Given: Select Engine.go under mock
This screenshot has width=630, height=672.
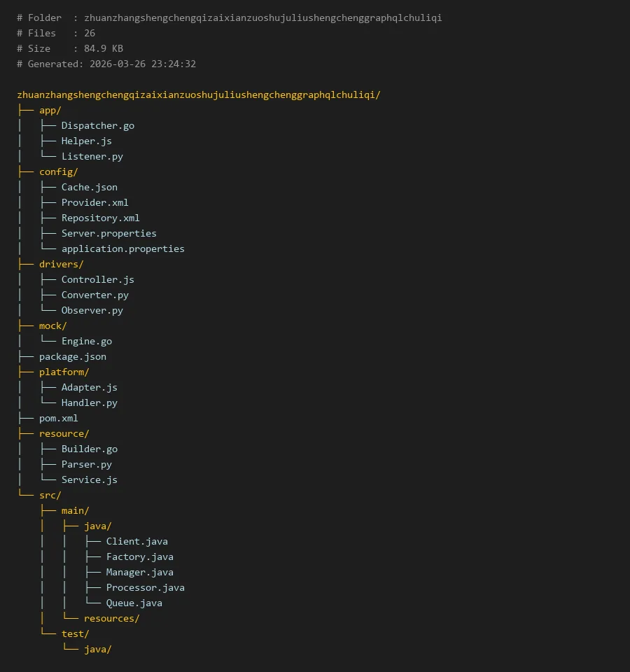Looking at the screenshot, I should click(x=86, y=342).
